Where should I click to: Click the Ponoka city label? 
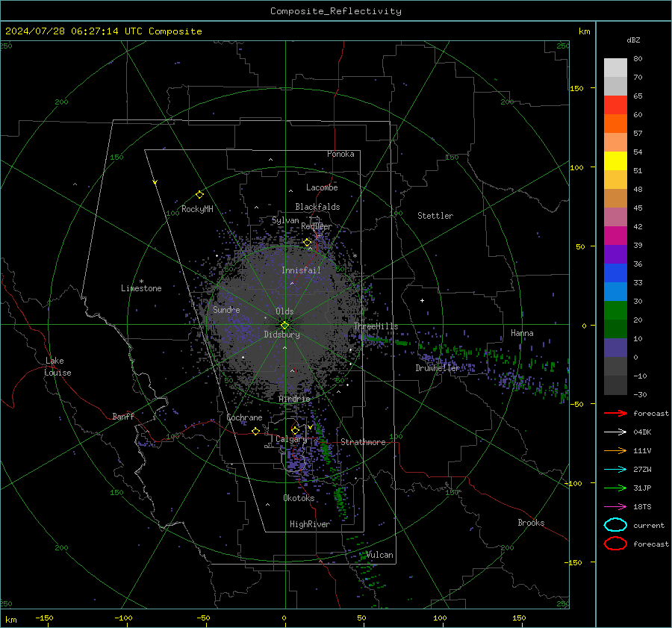pos(340,154)
